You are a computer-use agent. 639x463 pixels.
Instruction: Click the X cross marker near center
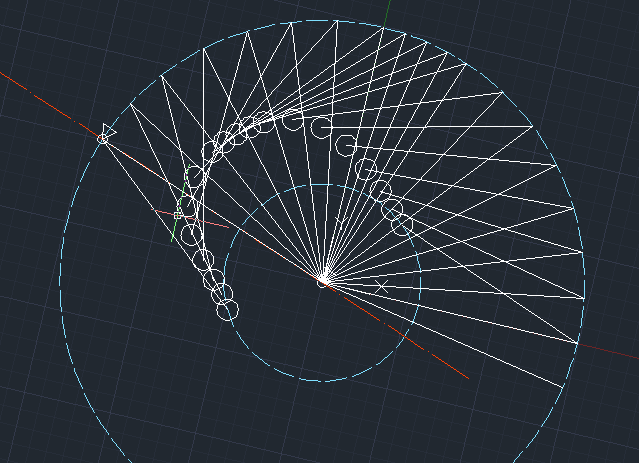tap(381, 287)
